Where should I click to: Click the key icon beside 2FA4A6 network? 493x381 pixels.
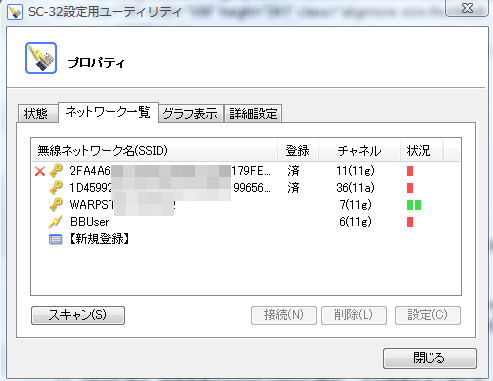point(56,170)
